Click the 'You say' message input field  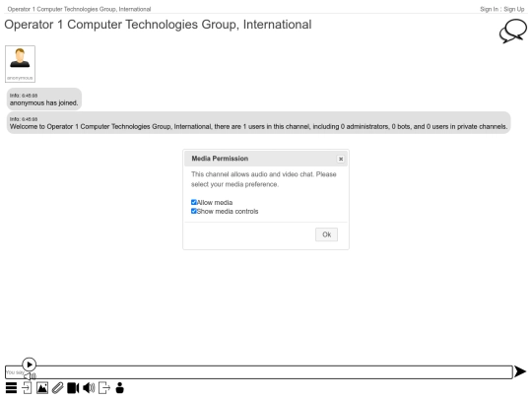coord(258,372)
